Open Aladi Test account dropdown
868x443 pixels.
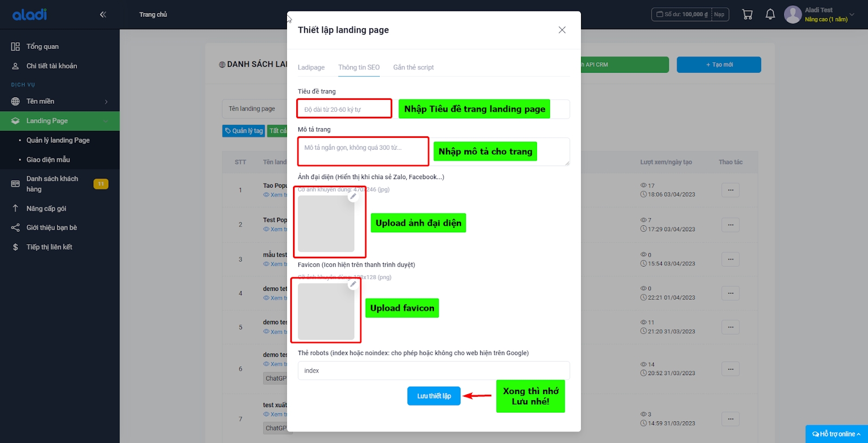tap(819, 15)
